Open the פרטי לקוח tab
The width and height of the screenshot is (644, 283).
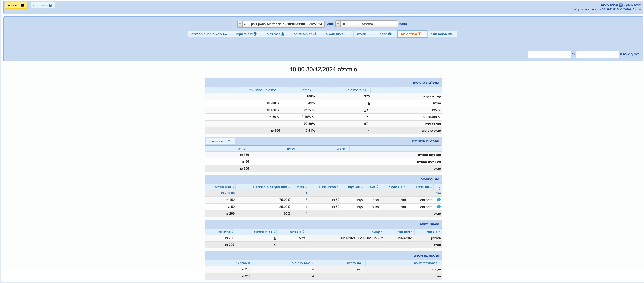coord(276,34)
